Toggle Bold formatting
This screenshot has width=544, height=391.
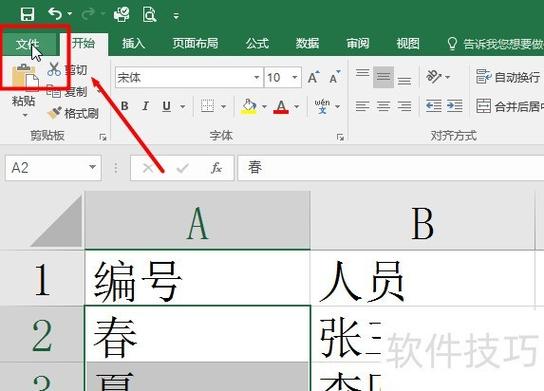[125, 106]
